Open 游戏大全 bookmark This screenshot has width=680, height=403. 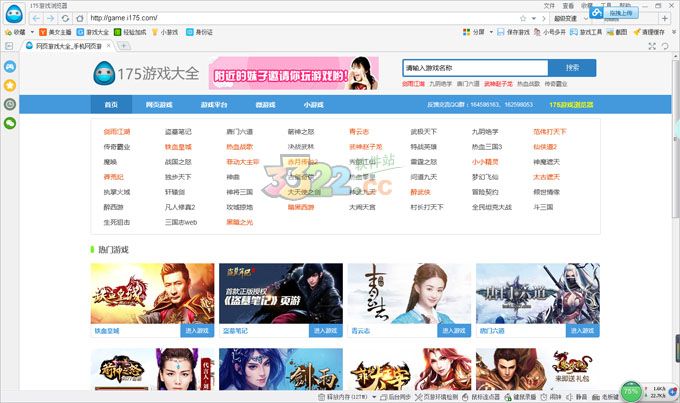(93, 32)
